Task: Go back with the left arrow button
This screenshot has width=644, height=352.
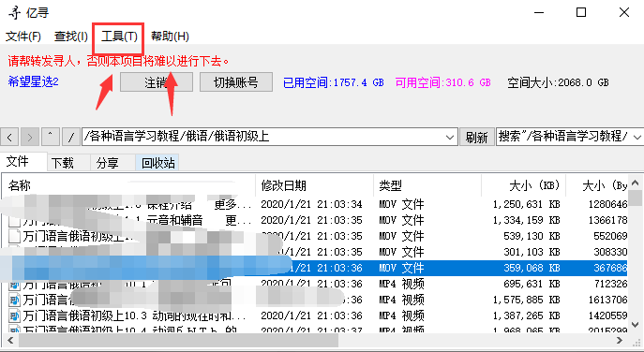Action: [x=9, y=137]
